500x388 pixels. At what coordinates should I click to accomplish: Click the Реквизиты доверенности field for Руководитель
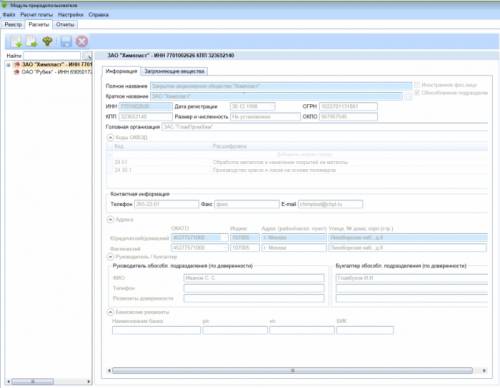tap(254, 298)
